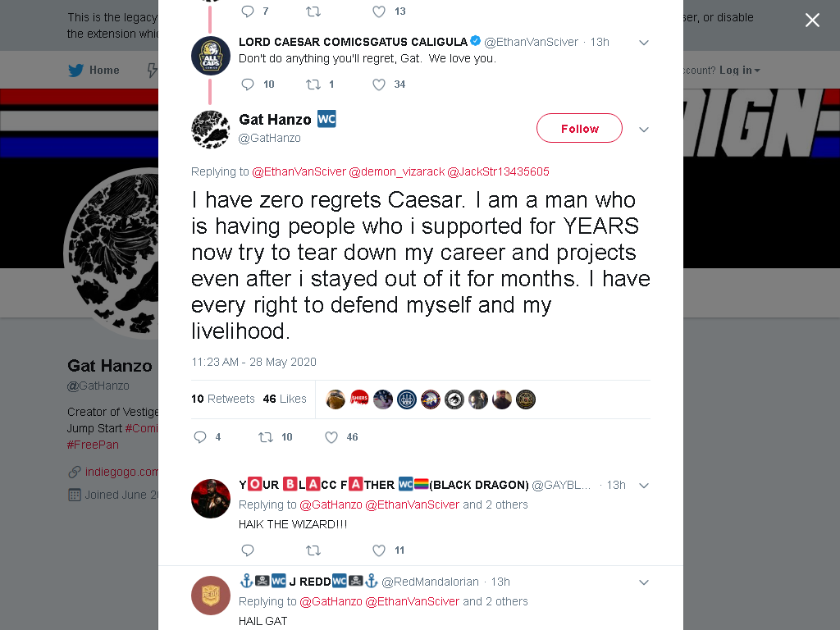The height and width of the screenshot is (630, 840).
Task: Retweet the main Gat Hanzo tweet
Action: pos(266,437)
